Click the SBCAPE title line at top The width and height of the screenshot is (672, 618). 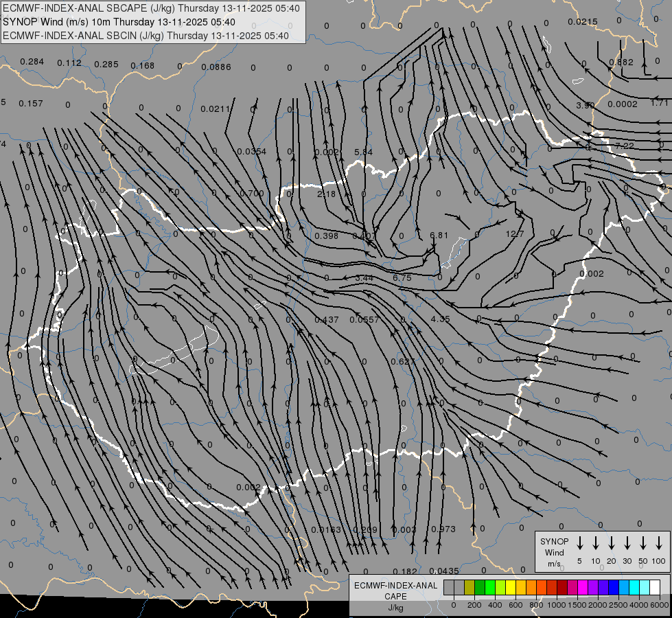[x=151, y=8]
